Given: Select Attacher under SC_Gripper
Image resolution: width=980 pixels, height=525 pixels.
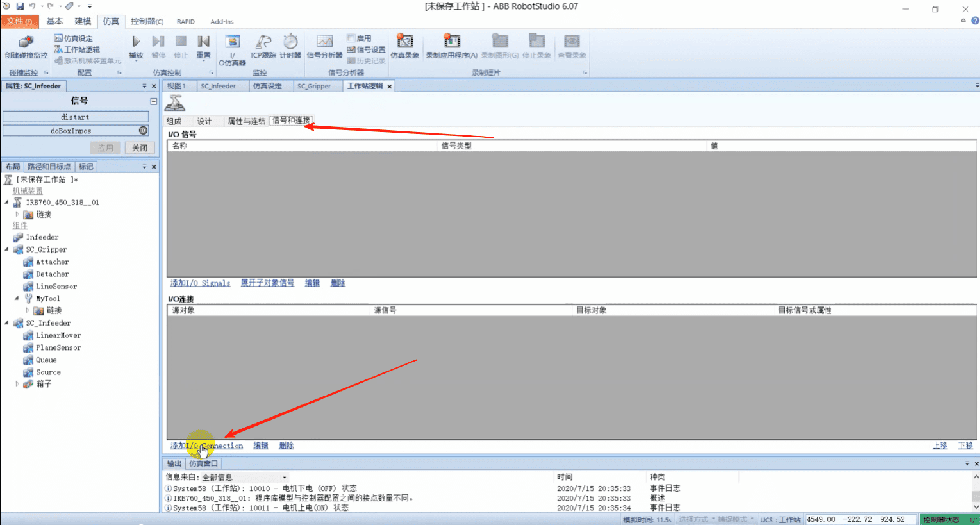Looking at the screenshot, I should pos(52,262).
